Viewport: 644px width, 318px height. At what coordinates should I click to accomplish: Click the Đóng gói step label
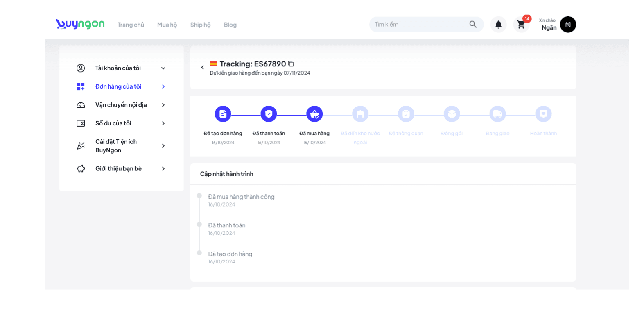pyautogui.click(x=452, y=133)
